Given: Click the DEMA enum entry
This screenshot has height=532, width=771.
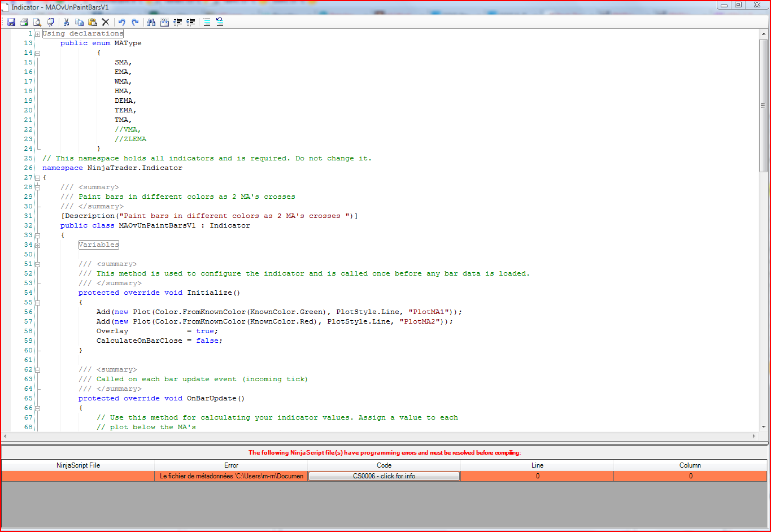Looking at the screenshot, I should pyautogui.click(x=125, y=101).
